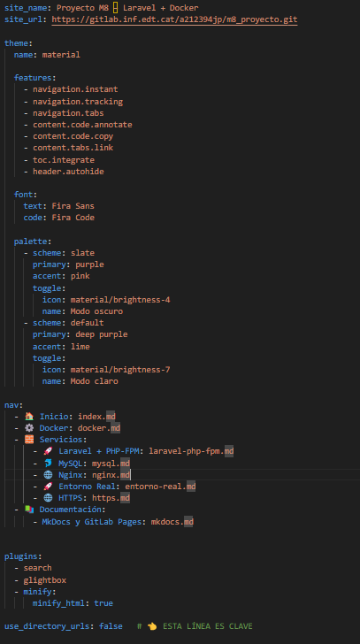
Task: Select the features: key
Action: pos(33,78)
